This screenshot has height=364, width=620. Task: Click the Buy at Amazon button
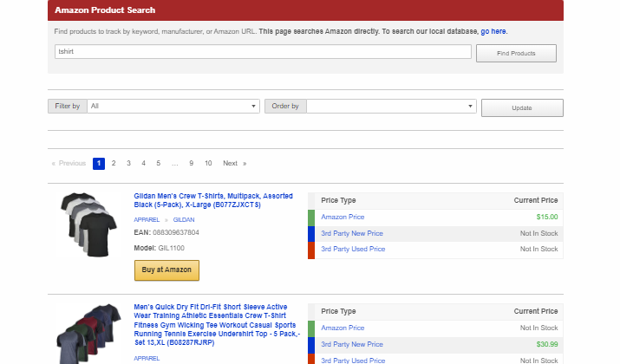[166, 270]
